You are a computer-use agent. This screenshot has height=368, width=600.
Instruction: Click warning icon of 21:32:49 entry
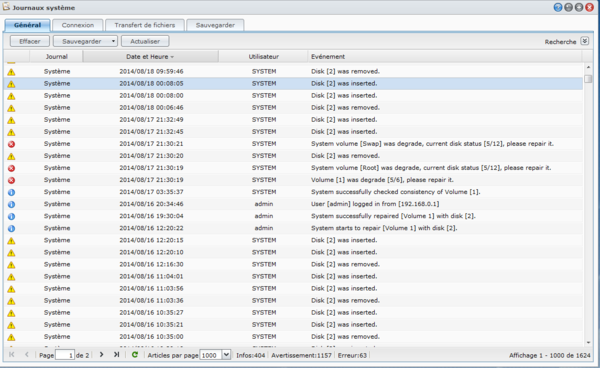[11, 120]
